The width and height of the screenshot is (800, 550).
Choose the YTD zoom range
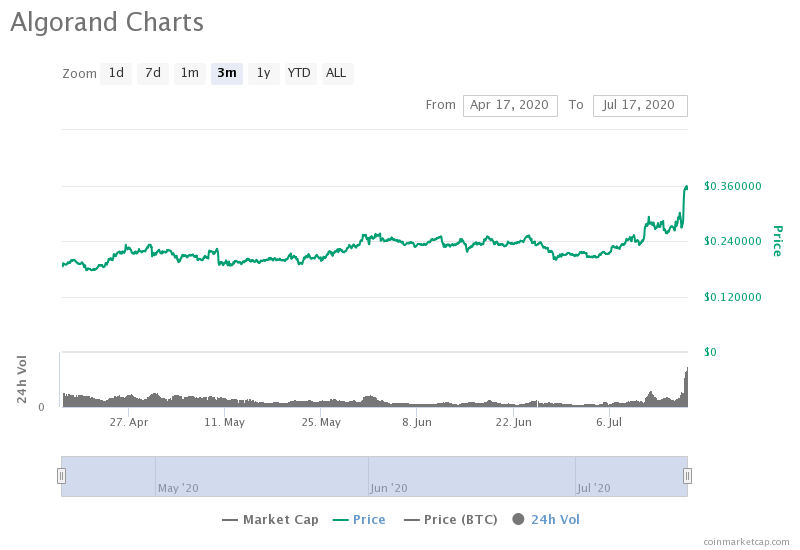point(301,73)
